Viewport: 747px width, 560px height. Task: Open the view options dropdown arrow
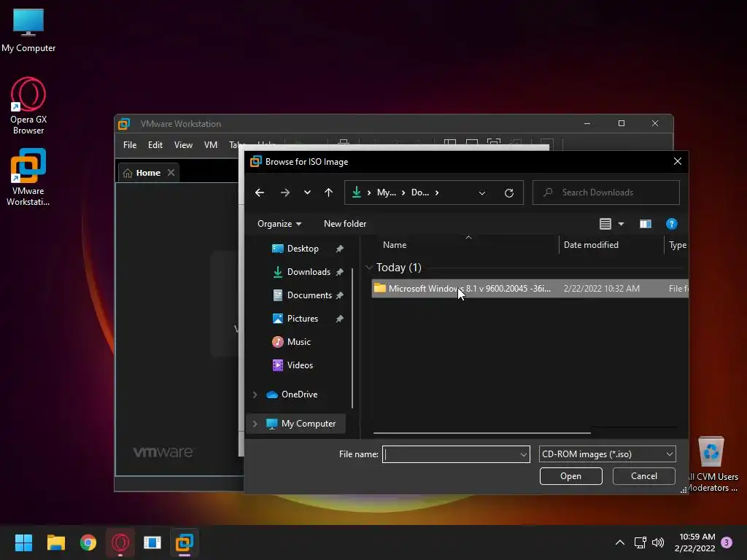click(621, 224)
